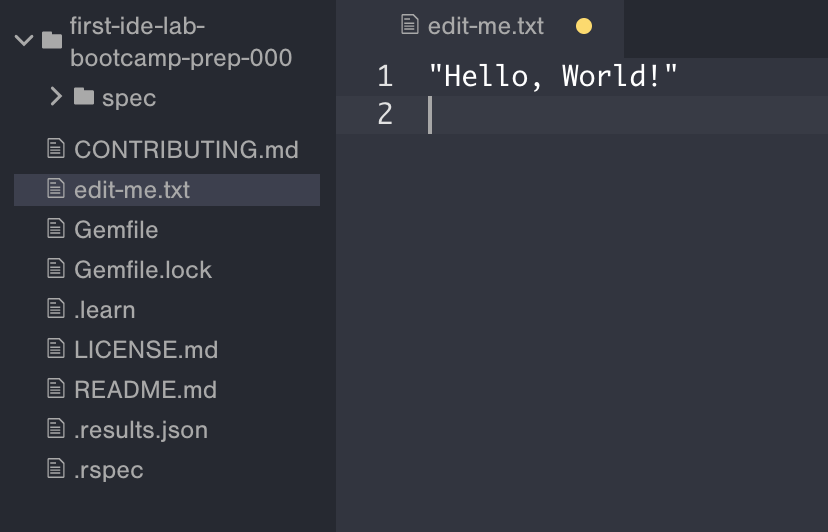Click the file icon beside LICENSE.md
The width and height of the screenshot is (828, 532).
pos(56,349)
